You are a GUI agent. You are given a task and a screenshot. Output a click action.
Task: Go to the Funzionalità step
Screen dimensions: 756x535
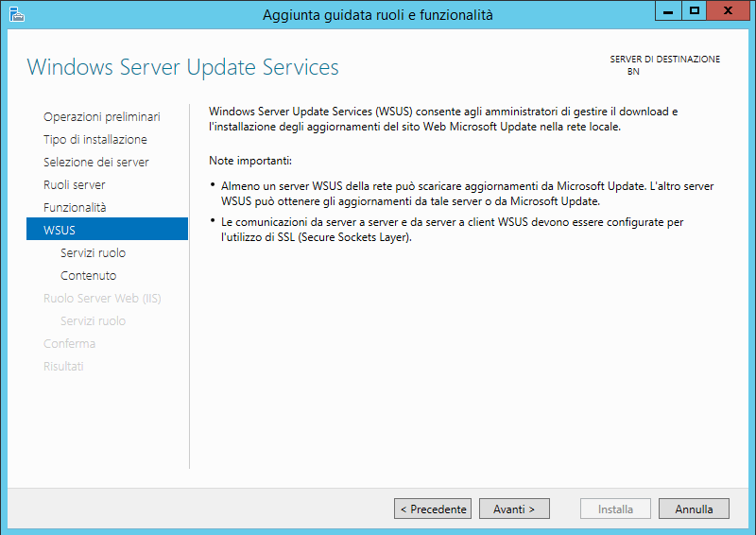(x=75, y=207)
